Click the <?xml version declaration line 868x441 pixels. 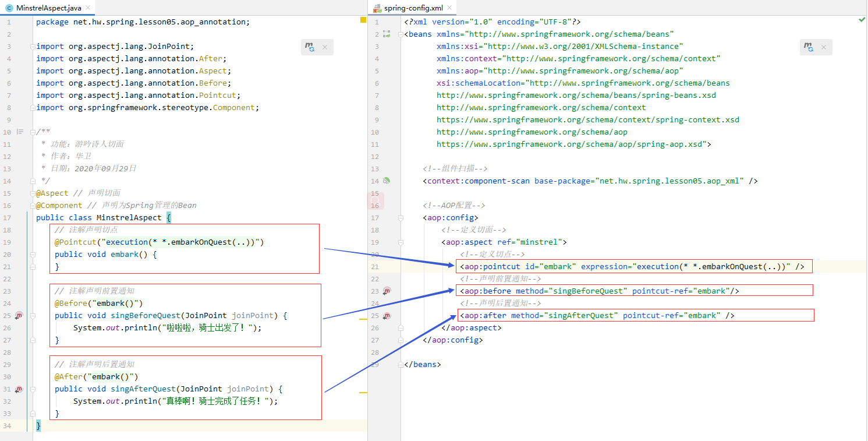pyautogui.click(x=493, y=22)
